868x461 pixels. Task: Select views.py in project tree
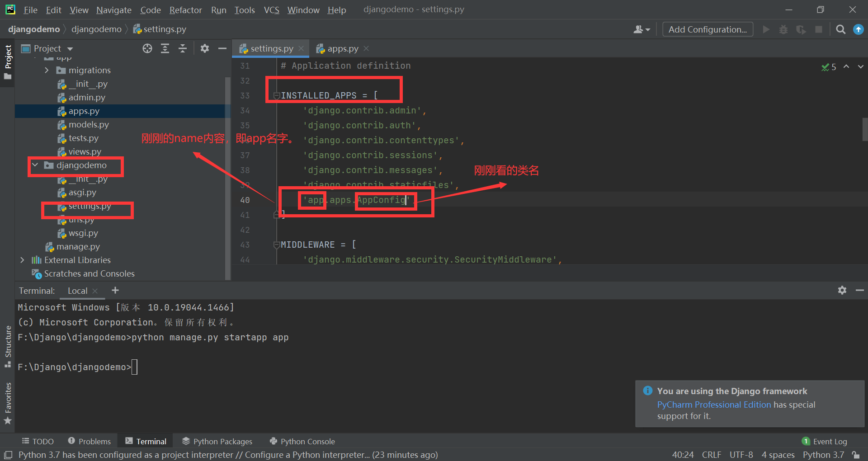click(x=85, y=151)
